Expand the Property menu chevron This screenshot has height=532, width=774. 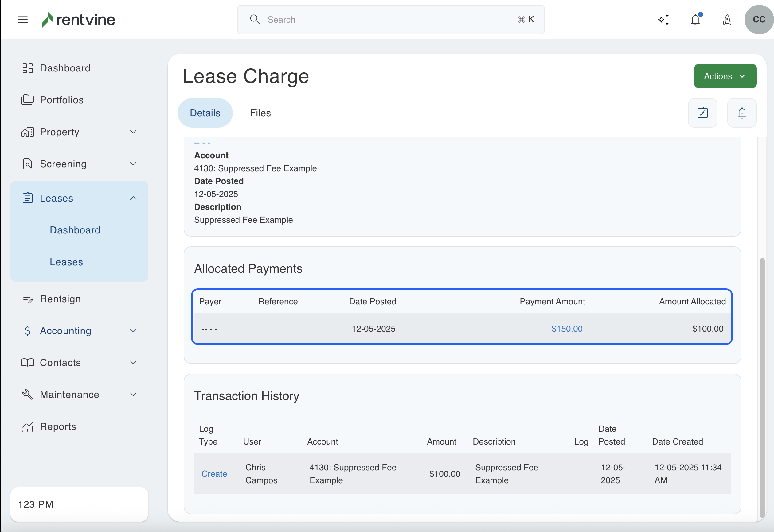pos(133,132)
